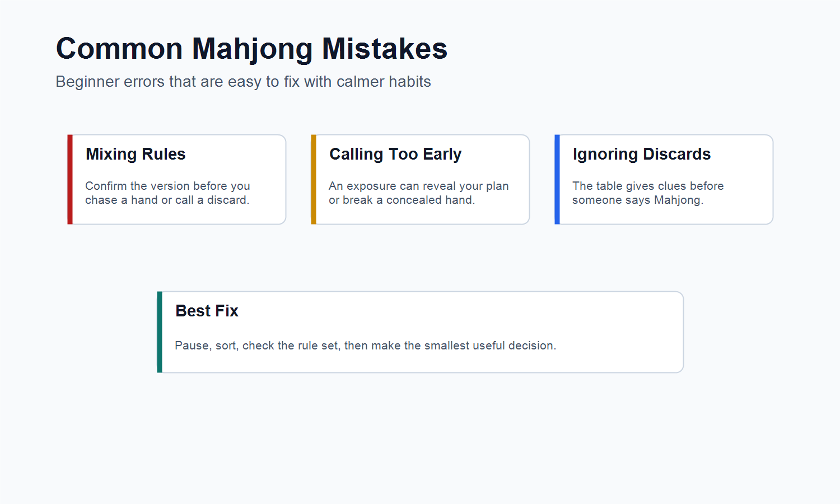Viewport: 840px width, 504px height.
Task: Click the teal accent bar on Best Fix
Action: (x=160, y=332)
